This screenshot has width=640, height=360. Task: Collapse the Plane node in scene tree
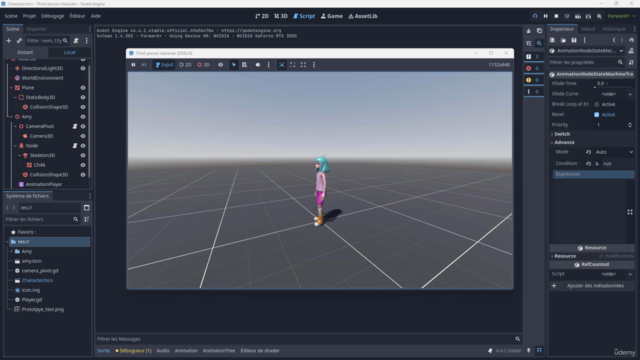click(x=11, y=88)
